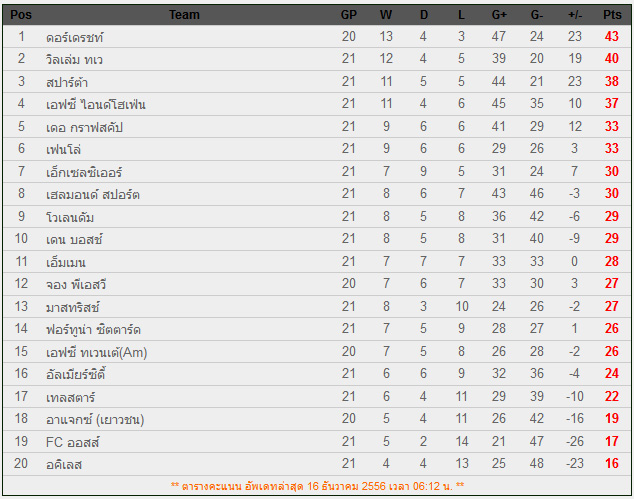Click the Pts column header
This screenshot has width=634, height=499.
pyautogui.click(x=612, y=14)
